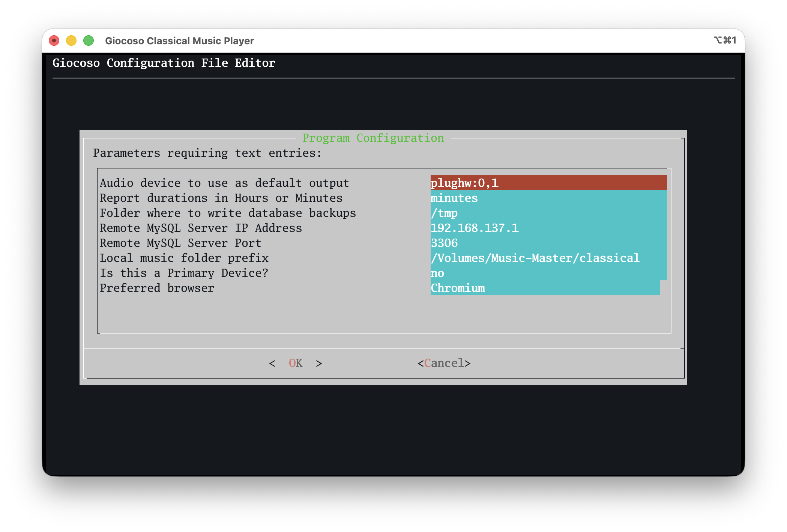Click the 'Preferred browser' label
Screen dimensions: 787x532
(157, 288)
